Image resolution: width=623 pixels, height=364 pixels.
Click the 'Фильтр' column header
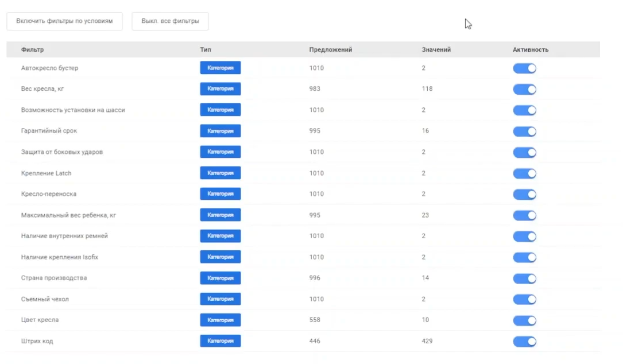point(32,50)
